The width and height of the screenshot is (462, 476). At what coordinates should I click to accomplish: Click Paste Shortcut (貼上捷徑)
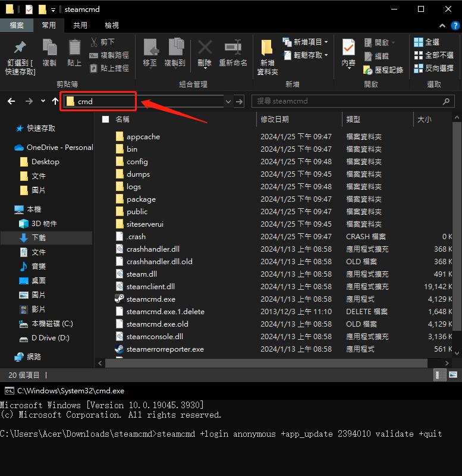point(109,68)
